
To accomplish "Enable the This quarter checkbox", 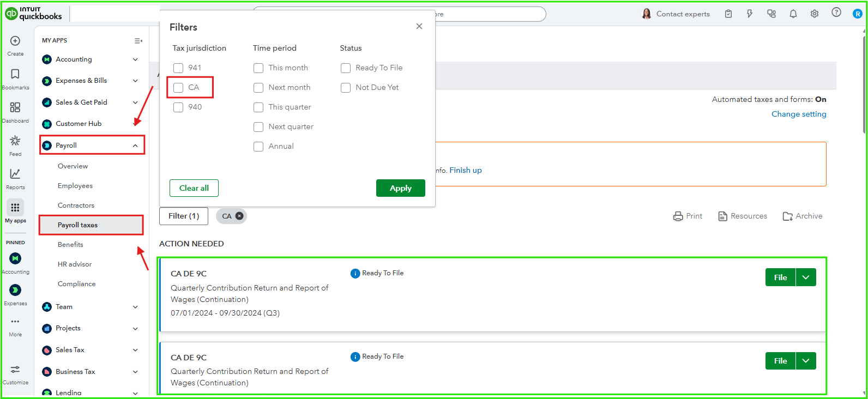I will coord(258,107).
